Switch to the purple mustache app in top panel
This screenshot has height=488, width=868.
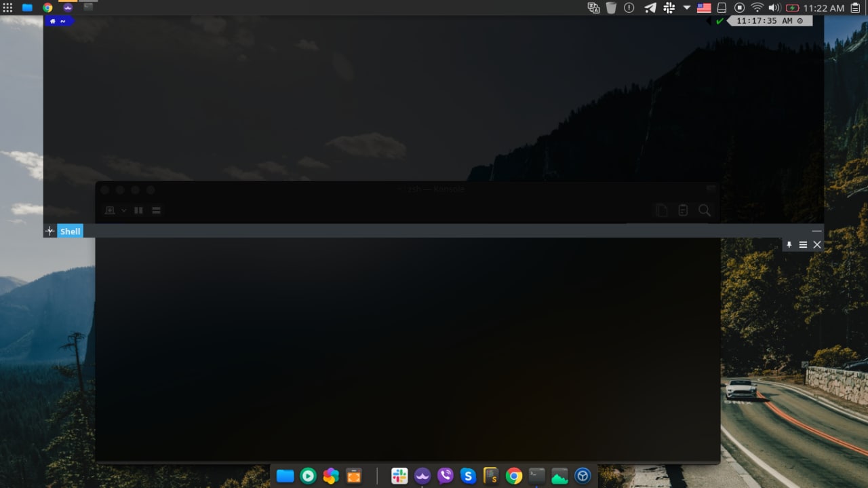[68, 7]
